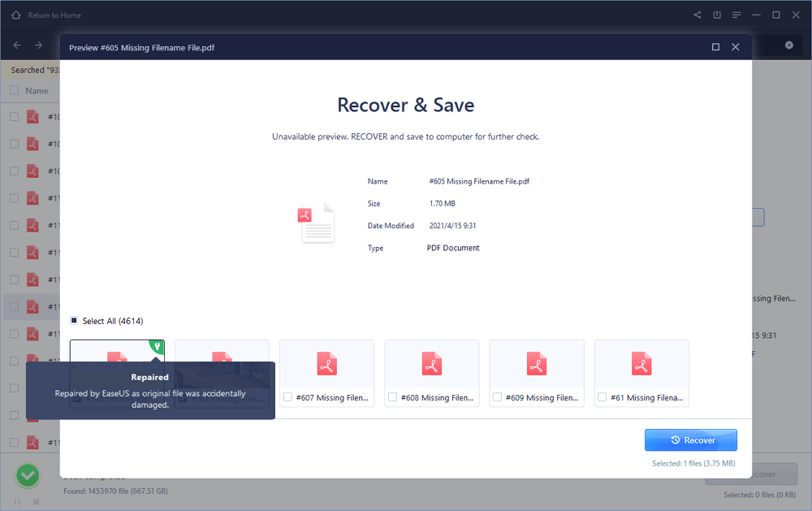Image resolution: width=812 pixels, height=511 pixels.
Task: Click the 2021/4/15 9:31 date value
Action: (452, 226)
